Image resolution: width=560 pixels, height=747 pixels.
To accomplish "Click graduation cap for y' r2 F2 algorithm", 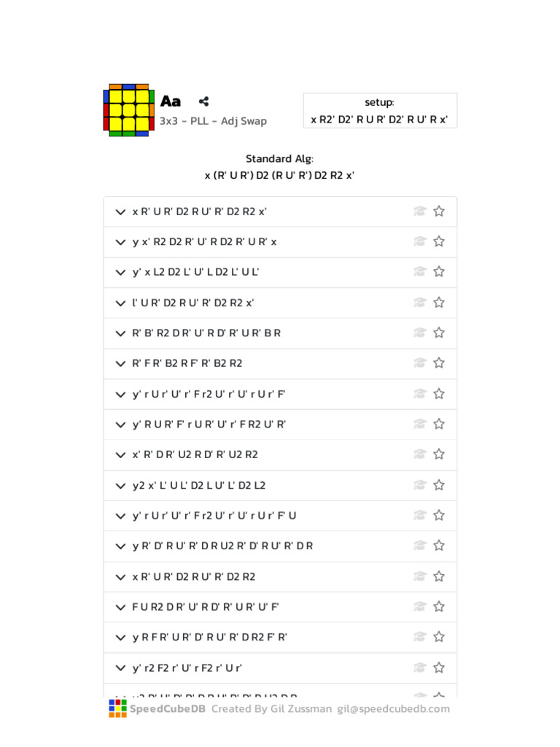I will [x=419, y=667].
